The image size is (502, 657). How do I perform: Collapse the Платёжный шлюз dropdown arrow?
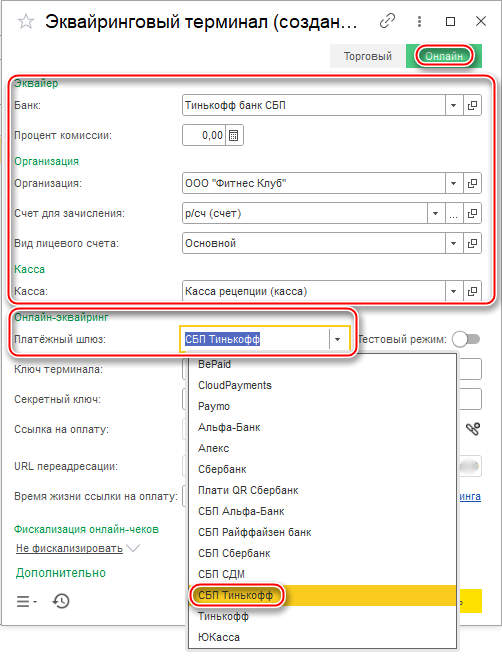(338, 339)
